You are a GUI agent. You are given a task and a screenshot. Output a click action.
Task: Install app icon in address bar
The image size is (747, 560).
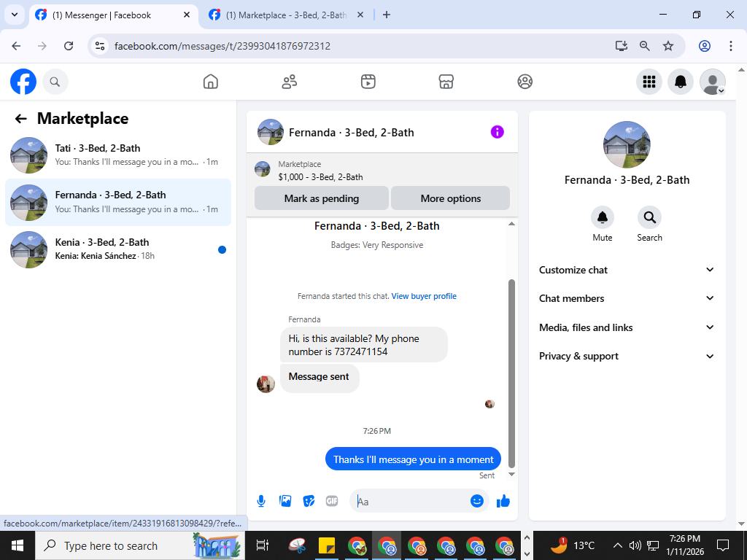tap(621, 46)
